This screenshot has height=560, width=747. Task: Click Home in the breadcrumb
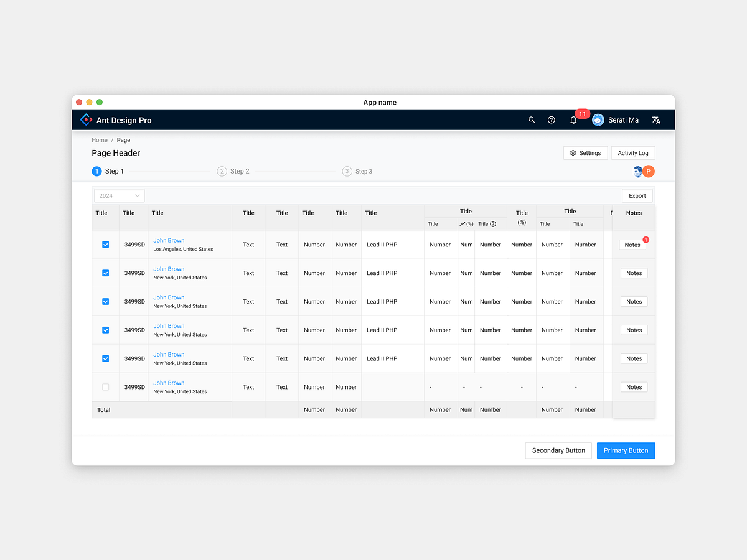(x=100, y=140)
